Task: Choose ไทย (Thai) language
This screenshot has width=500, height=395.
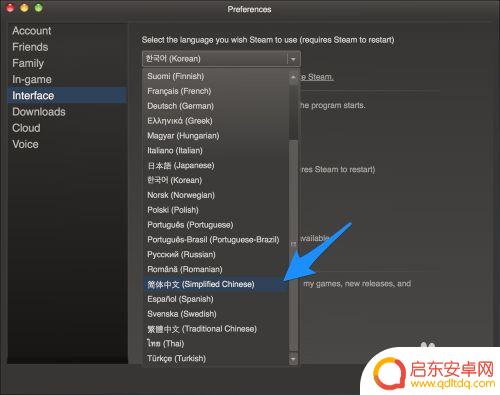Action: tap(216, 343)
